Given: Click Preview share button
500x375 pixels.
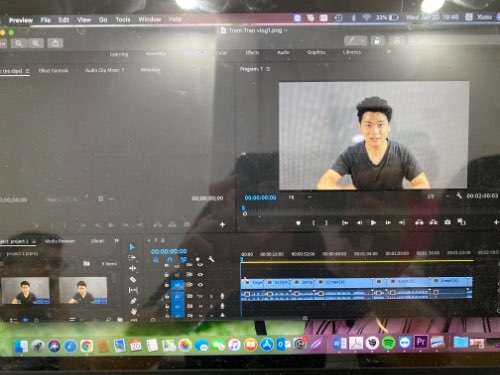Looking at the screenshot, I should (x=55, y=43).
